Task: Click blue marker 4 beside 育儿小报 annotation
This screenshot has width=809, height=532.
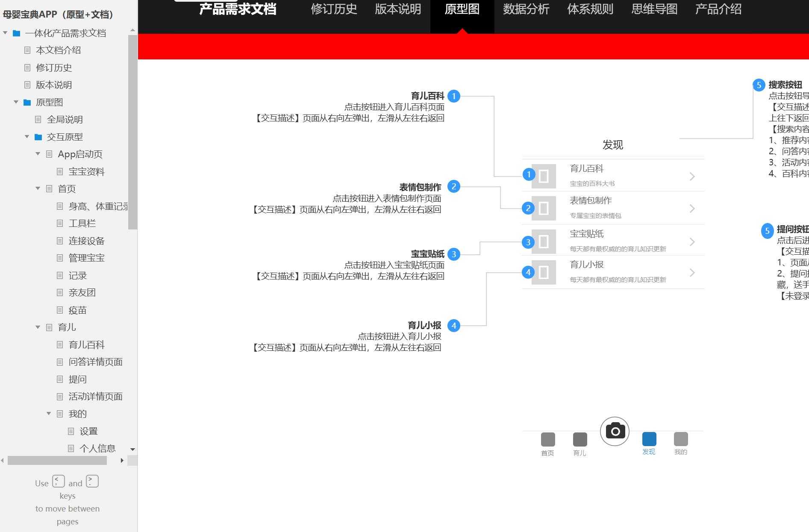Action: point(454,325)
